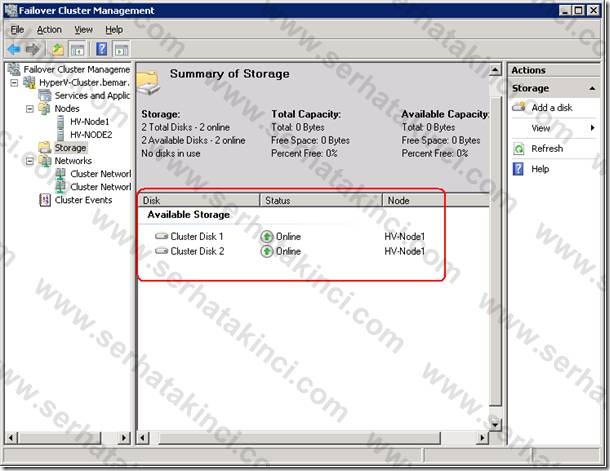
Task: Click the Cluster Disk 1 drive icon
Action: (161, 236)
